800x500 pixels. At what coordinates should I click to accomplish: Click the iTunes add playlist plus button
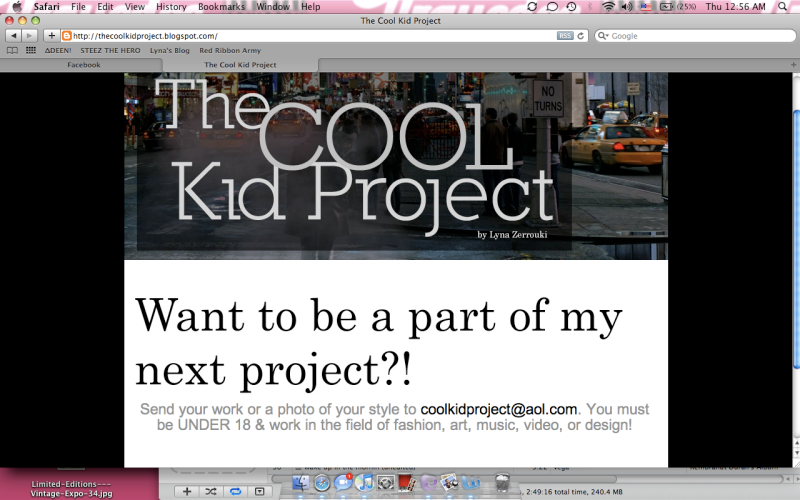[187, 491]
